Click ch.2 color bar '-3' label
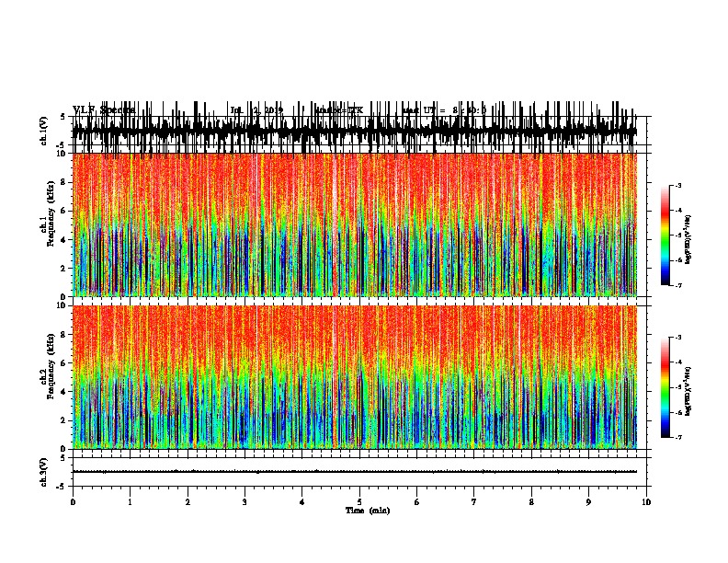Viewport: 728px width, 563px height. (x=678, y=338)
